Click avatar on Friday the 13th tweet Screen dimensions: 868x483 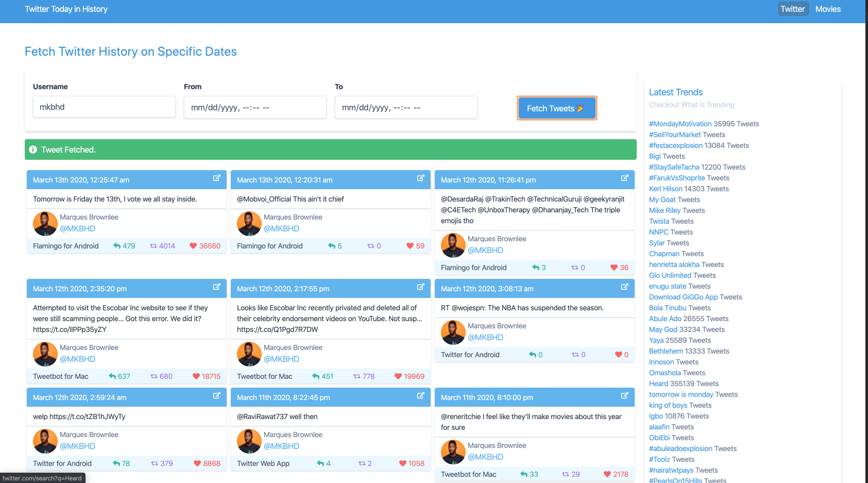point(45,223)
